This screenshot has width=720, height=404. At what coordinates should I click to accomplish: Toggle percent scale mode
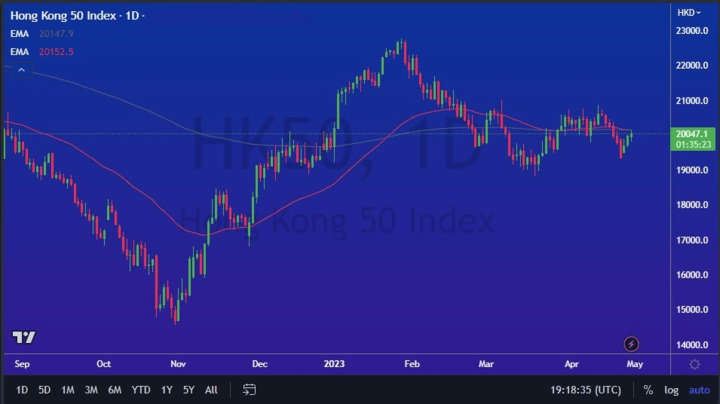[648, 390]
